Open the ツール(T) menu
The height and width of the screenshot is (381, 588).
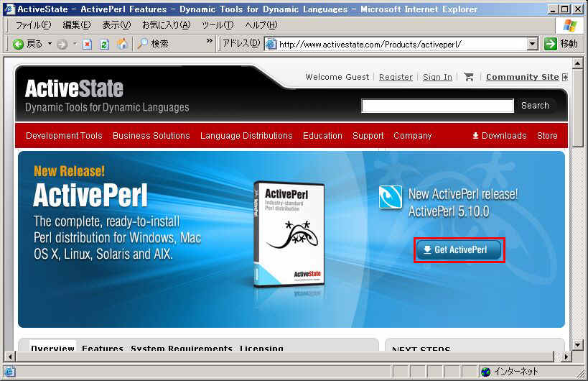(218, 25)
